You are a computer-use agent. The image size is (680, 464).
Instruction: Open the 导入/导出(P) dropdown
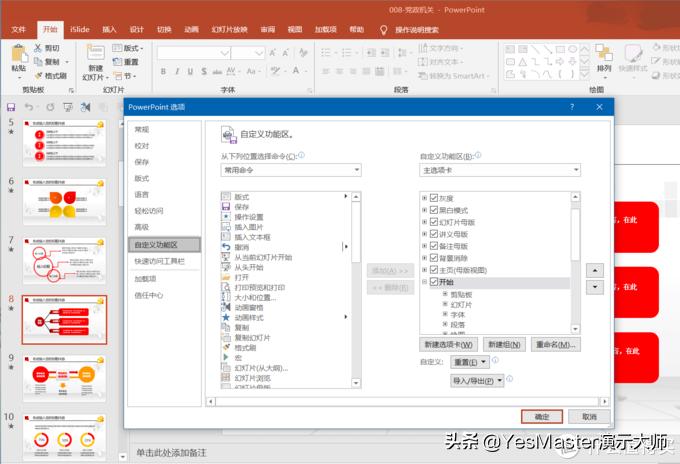click(x=477, y=381)
